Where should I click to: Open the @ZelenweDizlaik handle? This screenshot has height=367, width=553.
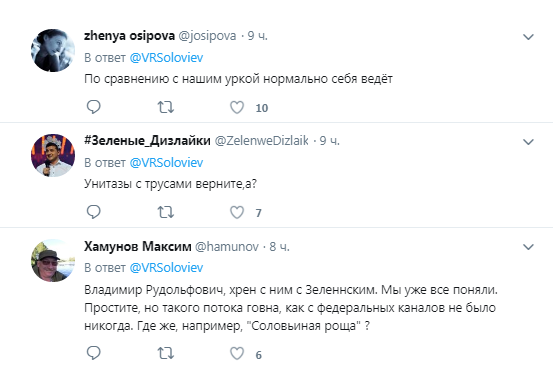(262, 141)
